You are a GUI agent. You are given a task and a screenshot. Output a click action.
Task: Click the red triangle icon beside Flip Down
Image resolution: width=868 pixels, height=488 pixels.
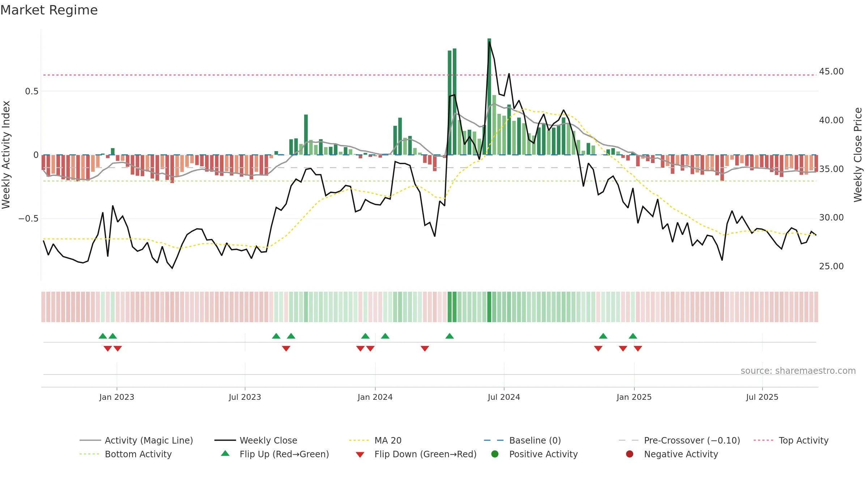click(360, 455)
